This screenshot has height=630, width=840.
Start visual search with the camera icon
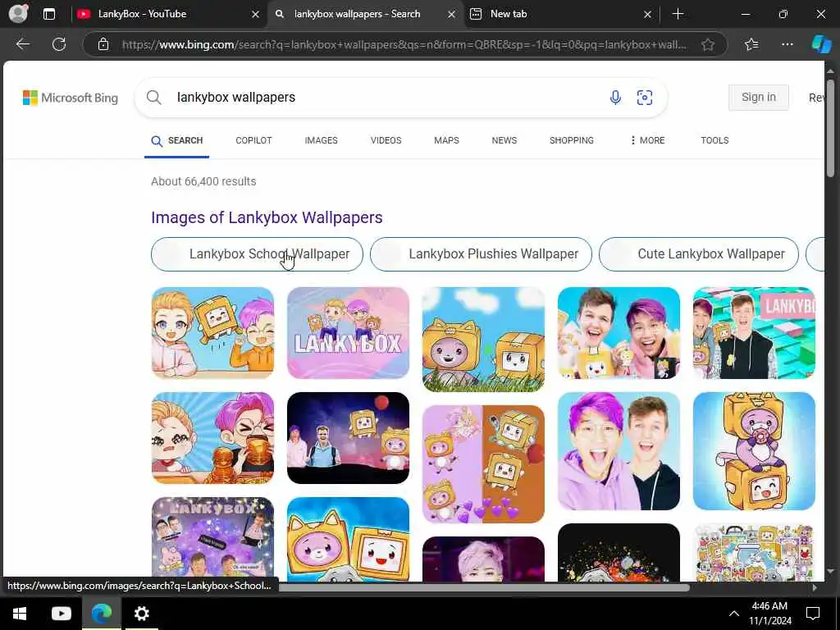[645, 98]
